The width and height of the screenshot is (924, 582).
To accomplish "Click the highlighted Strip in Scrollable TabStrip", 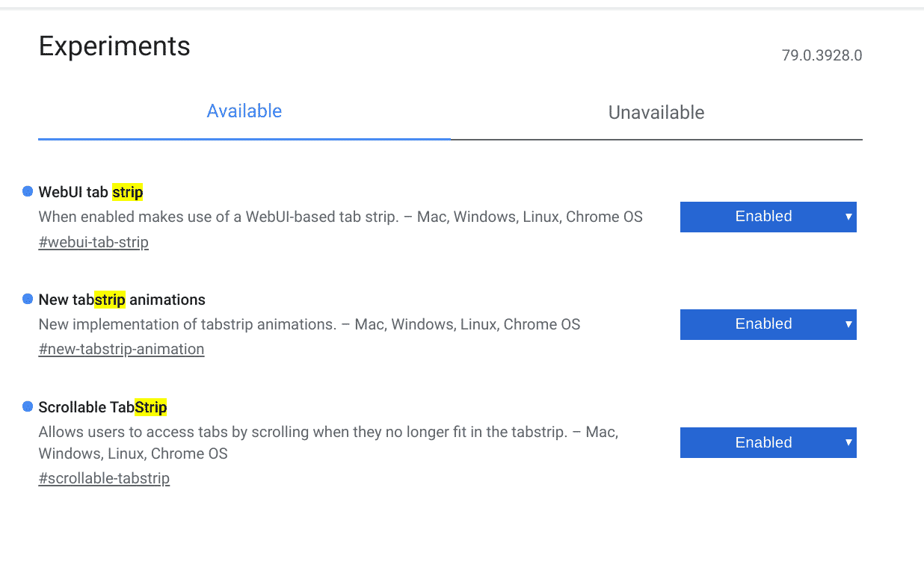I will click(x=152, y=407).
